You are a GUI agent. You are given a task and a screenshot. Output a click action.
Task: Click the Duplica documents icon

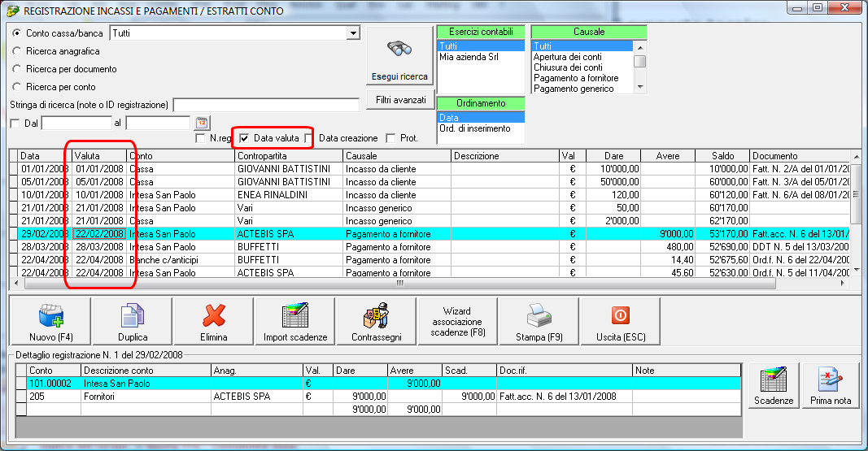[133, 316]
